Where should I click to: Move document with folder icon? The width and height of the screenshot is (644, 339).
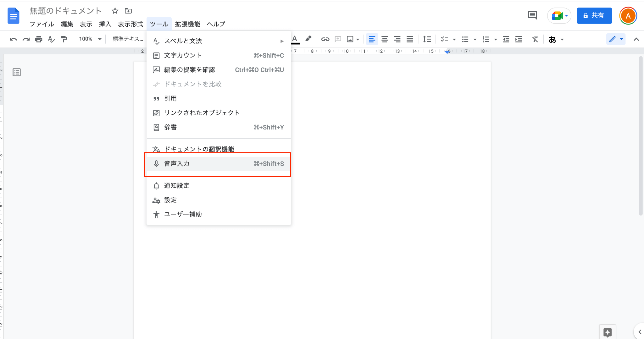tap(128, 11)
